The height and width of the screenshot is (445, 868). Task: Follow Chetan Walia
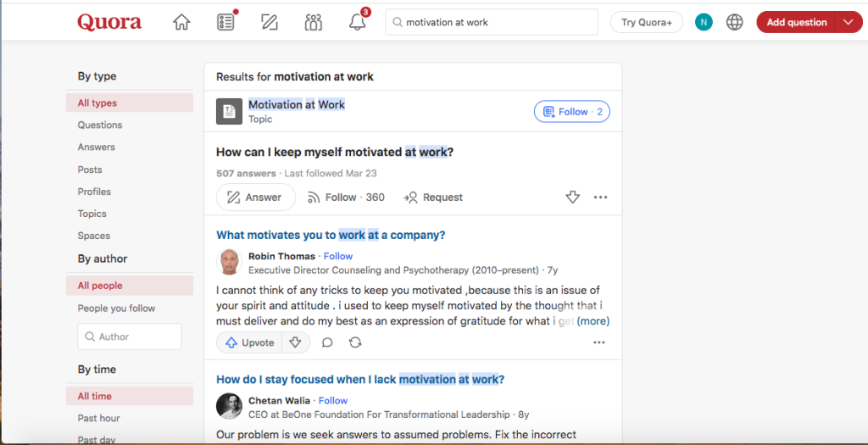[333, 400]
